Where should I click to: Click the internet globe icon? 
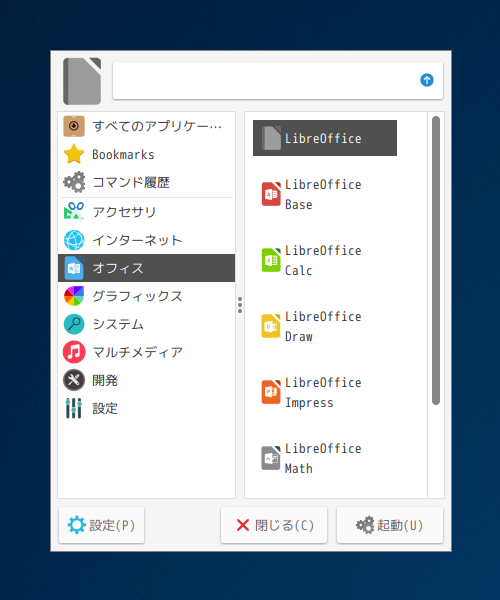click(x=74, y=240)
